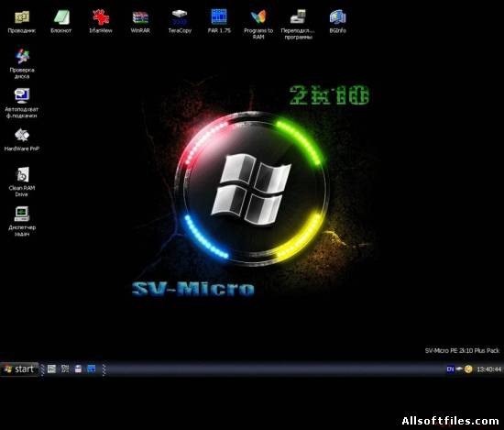This screenshot has height=430, width=504.
Task: Click the blue quick launch icon on taskbar
Action: click(92, 369)
